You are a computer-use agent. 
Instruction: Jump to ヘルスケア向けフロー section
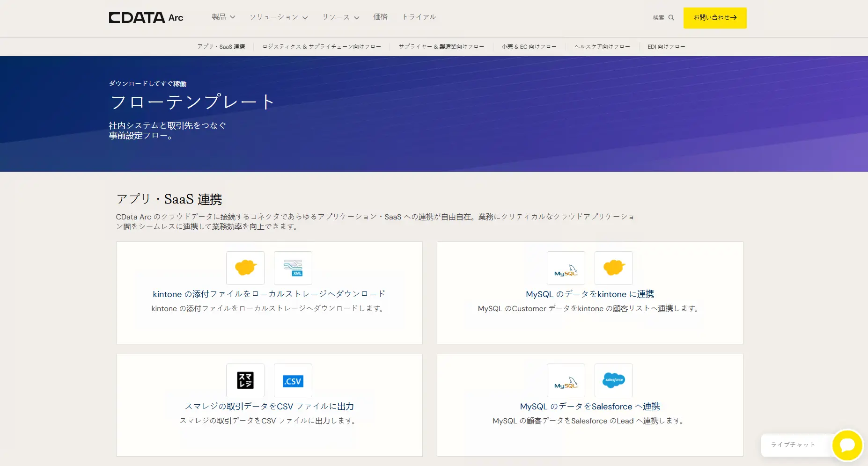(602, 46)
